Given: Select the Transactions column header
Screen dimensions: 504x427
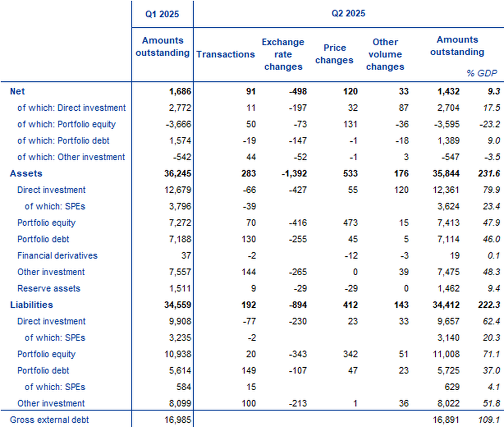Looking at the screenshot, I should tap(225, 54).
